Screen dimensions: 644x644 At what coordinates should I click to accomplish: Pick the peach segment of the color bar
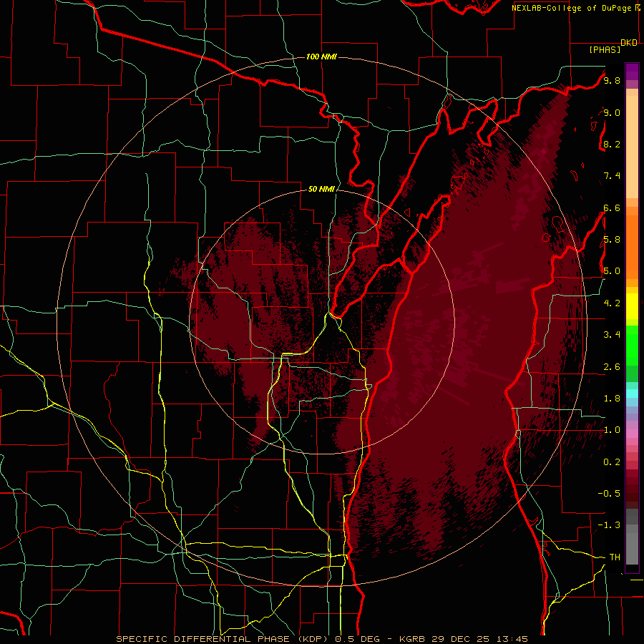coord(632,148)
